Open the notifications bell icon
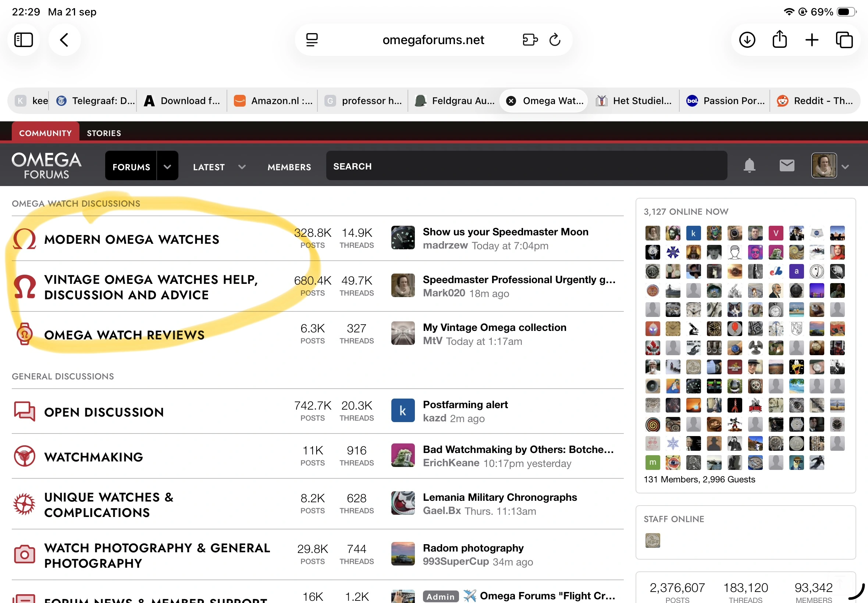This screenshot has height=603, width=868. (749, 165)
